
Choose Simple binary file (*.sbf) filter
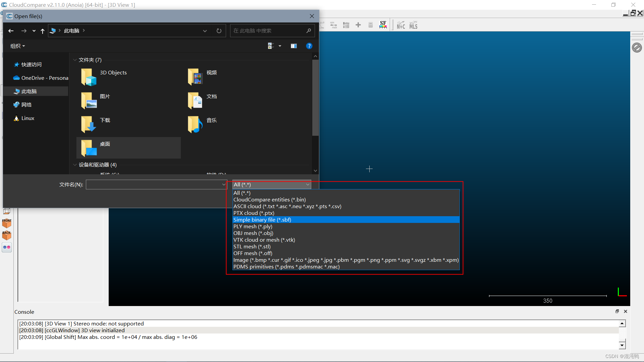click(x=262, y=220)
